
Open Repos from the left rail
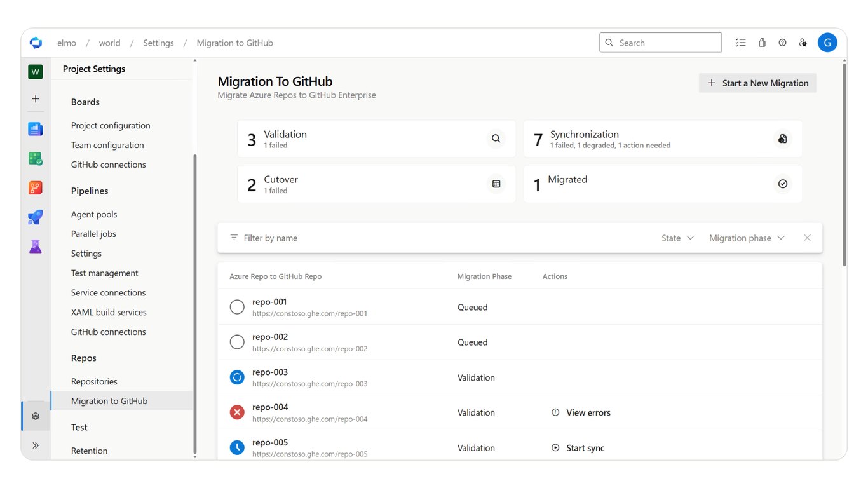click(36, 187)
